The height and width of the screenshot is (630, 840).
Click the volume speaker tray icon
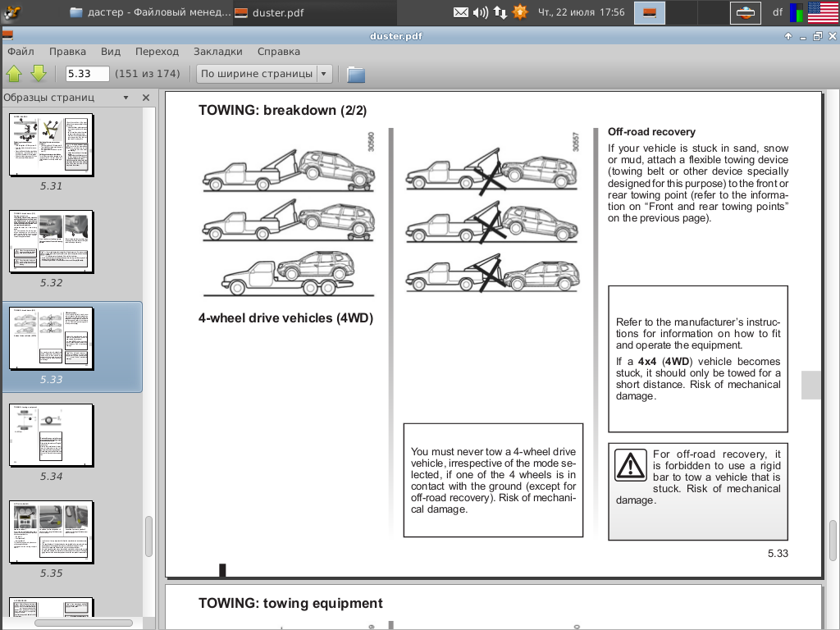coord(481,12)
